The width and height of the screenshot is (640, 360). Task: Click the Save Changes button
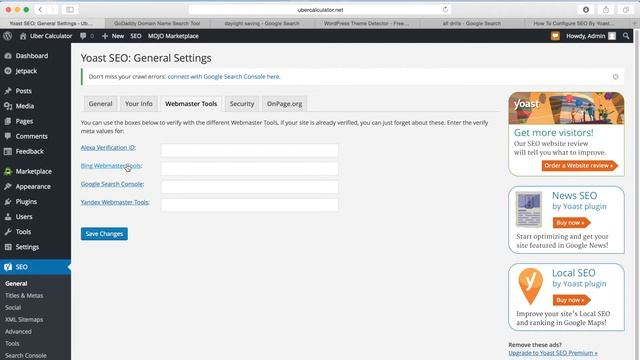click(x=104, y=234)
